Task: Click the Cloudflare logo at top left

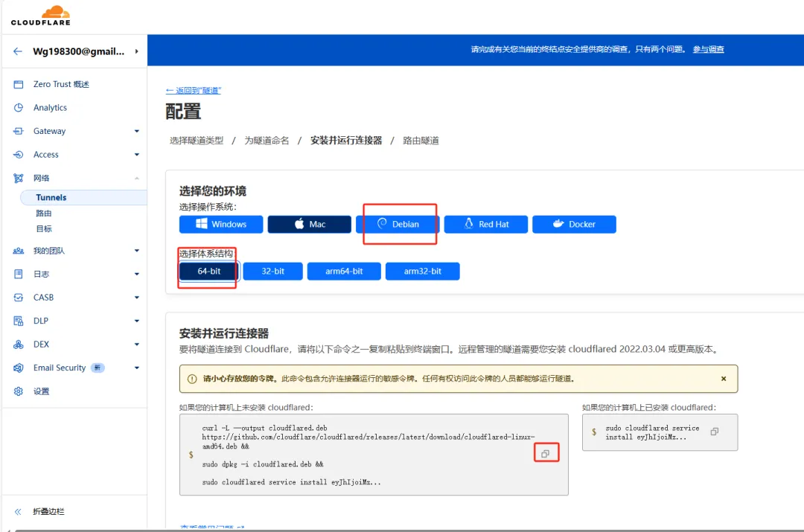Action: (40, 15)
